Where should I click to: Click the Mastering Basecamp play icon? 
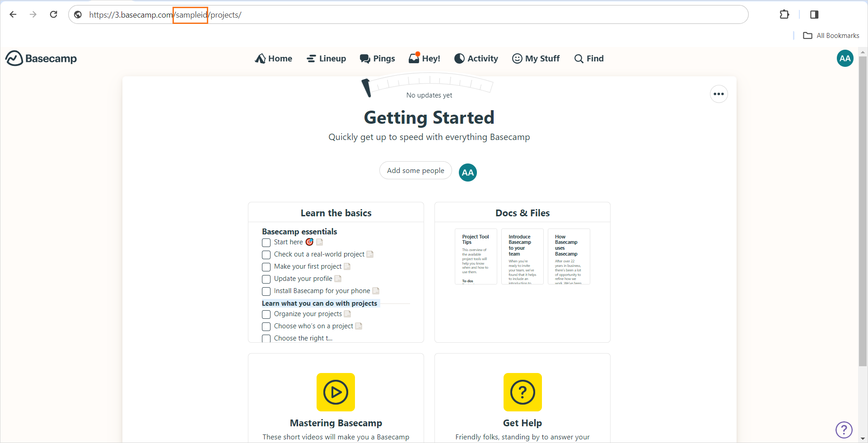(x=336, y=392)
